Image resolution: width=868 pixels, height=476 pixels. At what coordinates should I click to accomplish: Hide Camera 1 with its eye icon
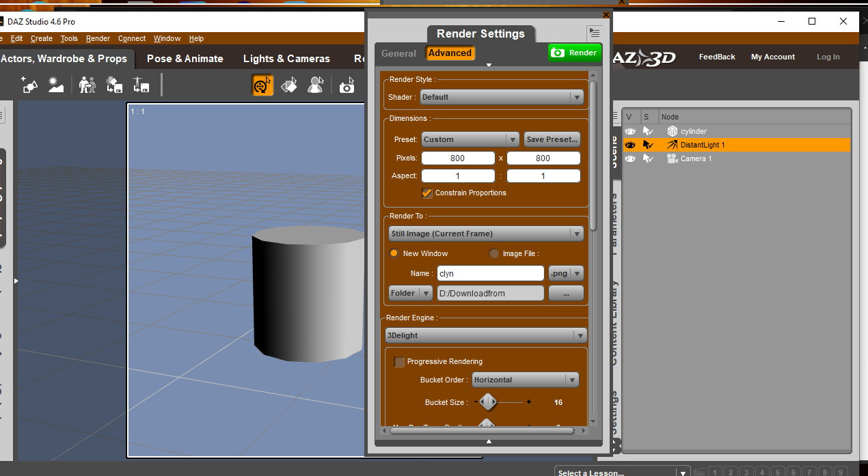630,158
